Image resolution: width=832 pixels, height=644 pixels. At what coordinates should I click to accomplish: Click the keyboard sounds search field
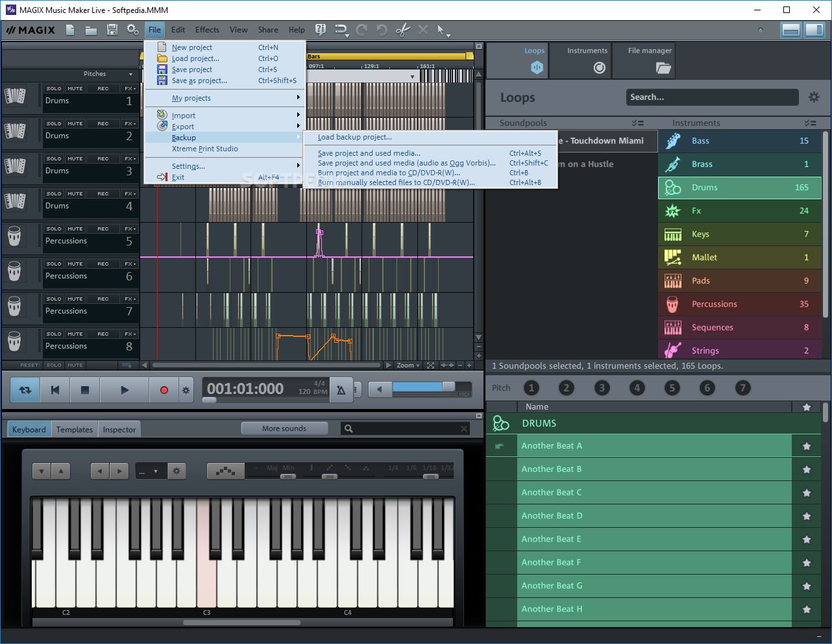[405, 428]
